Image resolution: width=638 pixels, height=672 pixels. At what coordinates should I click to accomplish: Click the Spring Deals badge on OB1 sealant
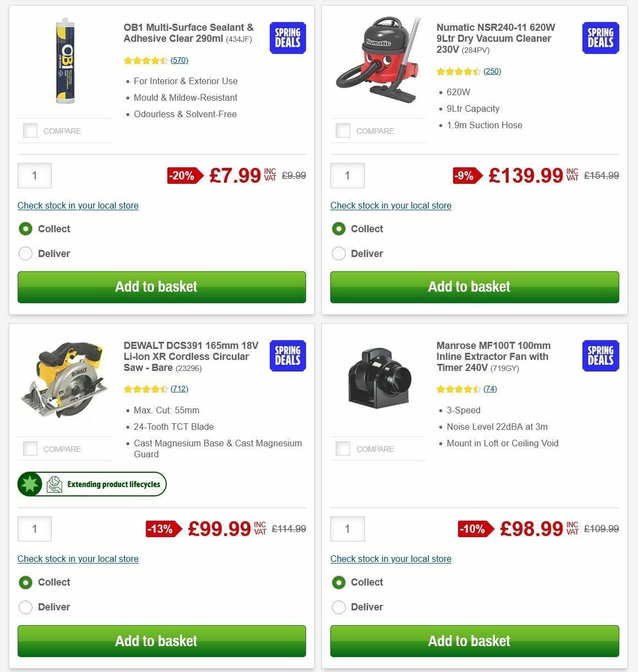[x=287, y=37]
